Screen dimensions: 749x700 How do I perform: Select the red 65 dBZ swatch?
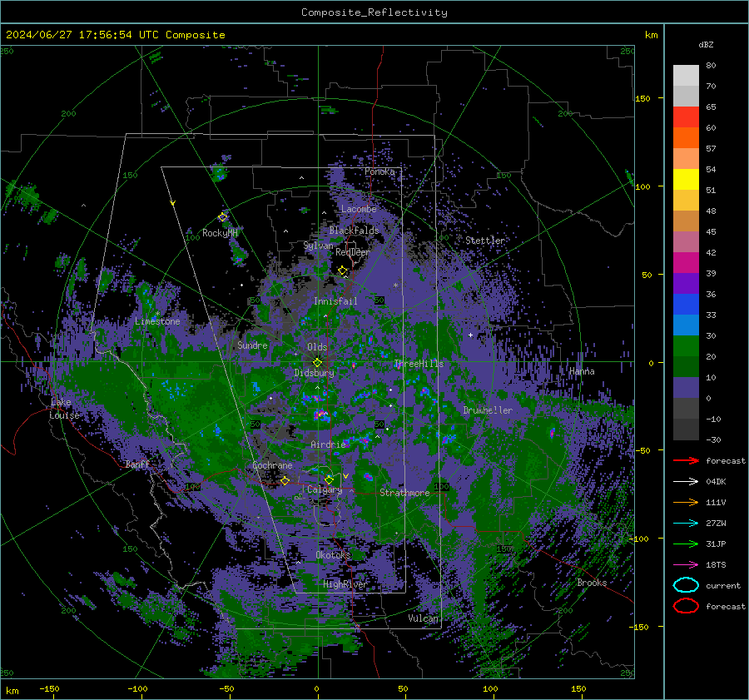[x=686, y=117]
